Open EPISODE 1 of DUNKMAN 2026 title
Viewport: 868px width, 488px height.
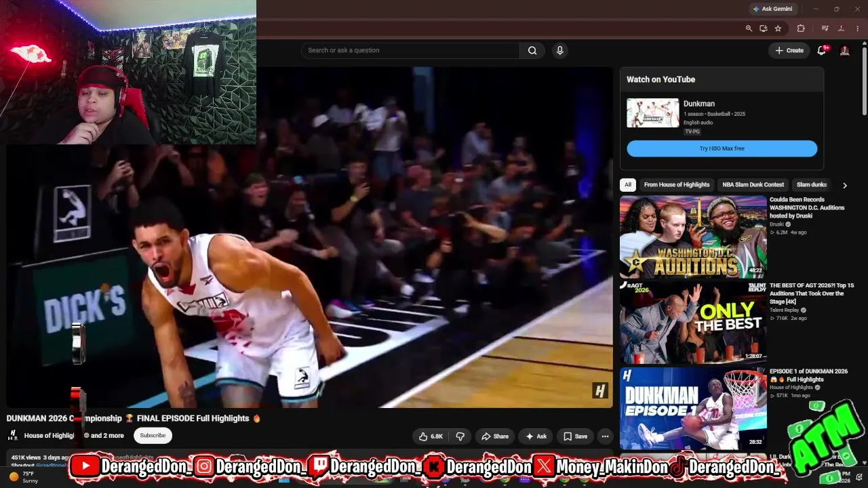(808, 375)
